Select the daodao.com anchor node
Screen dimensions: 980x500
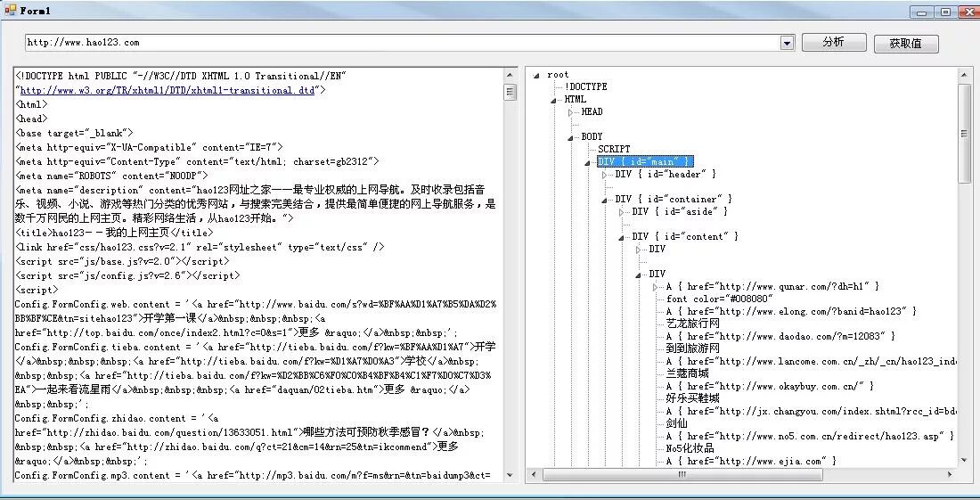(x=780, y=336)
